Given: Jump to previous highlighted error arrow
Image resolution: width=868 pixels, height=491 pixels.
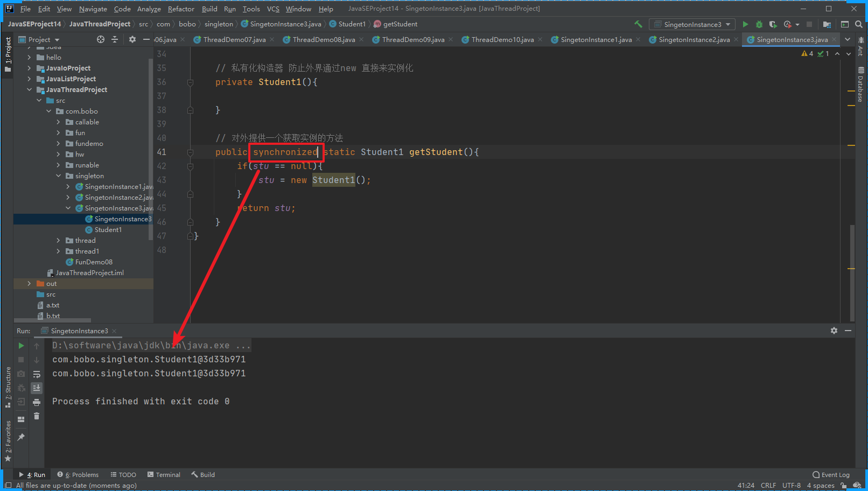Looking at the screenshot, I should 837,54.
